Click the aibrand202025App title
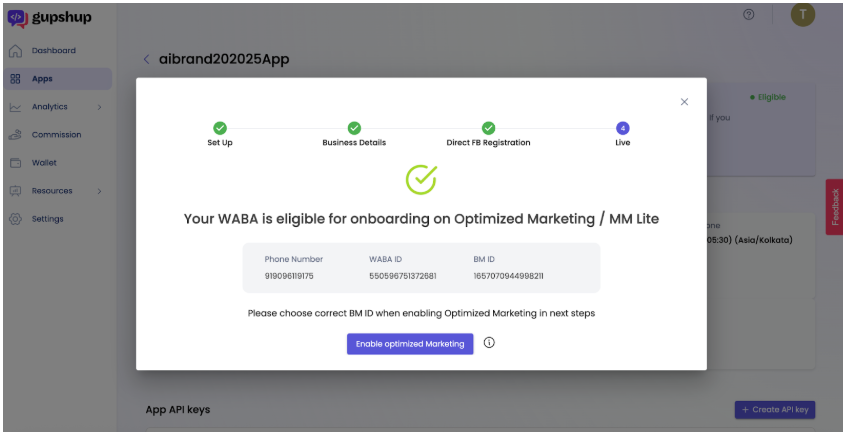Viewport: 843px width, 432px height. (224, 59)
